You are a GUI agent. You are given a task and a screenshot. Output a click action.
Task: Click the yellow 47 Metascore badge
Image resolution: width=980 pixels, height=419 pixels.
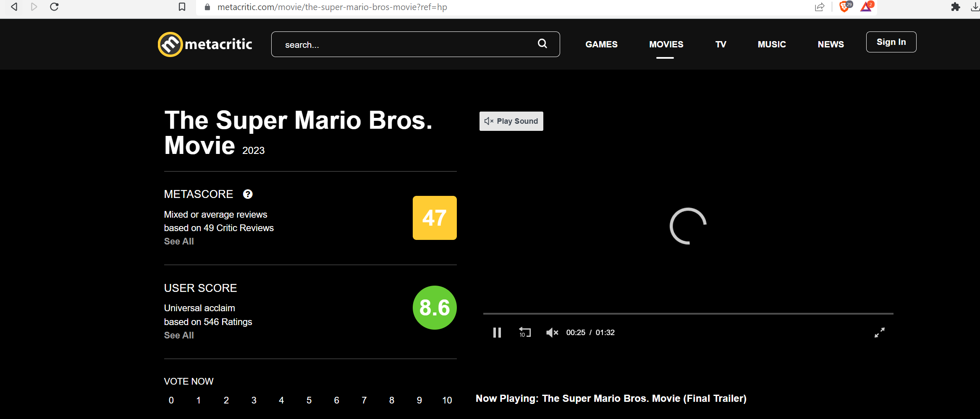pos(435,218)
